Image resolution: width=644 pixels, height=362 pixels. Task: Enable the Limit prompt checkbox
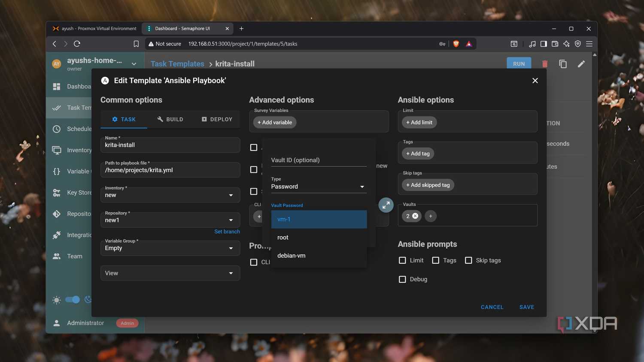[x=402, y=260]
